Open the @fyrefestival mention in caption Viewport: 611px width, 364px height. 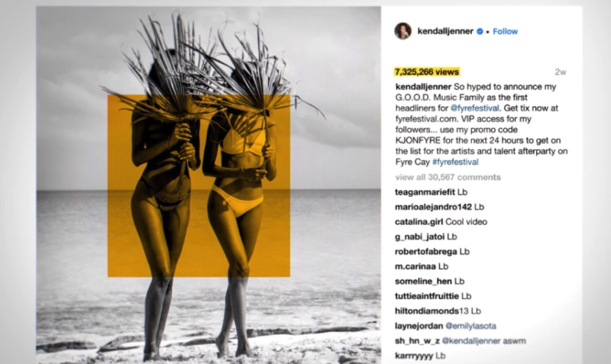click(x=474, y=108)
